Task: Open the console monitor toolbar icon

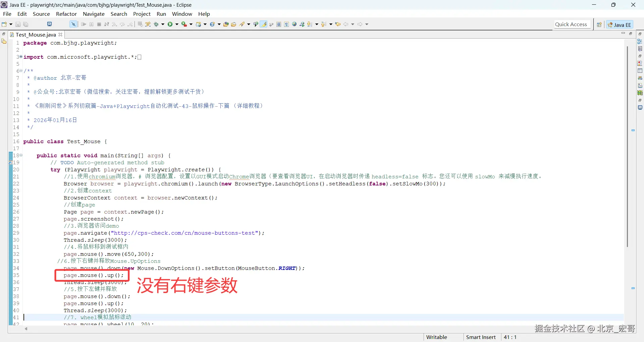Action: click(50, 24)
